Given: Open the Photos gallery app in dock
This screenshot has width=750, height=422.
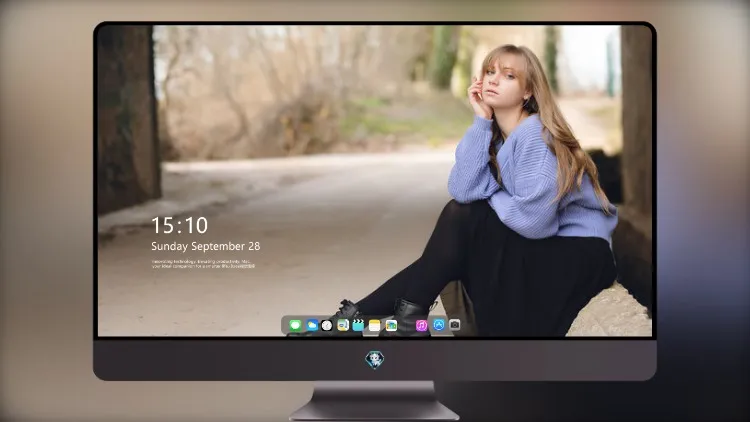Looking at the screenshot, I should 391,325.
